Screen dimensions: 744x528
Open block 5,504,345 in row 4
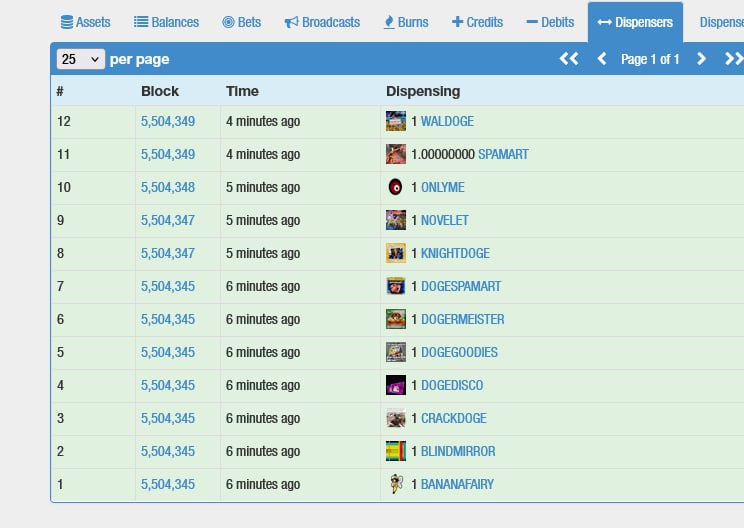(168, 385)
